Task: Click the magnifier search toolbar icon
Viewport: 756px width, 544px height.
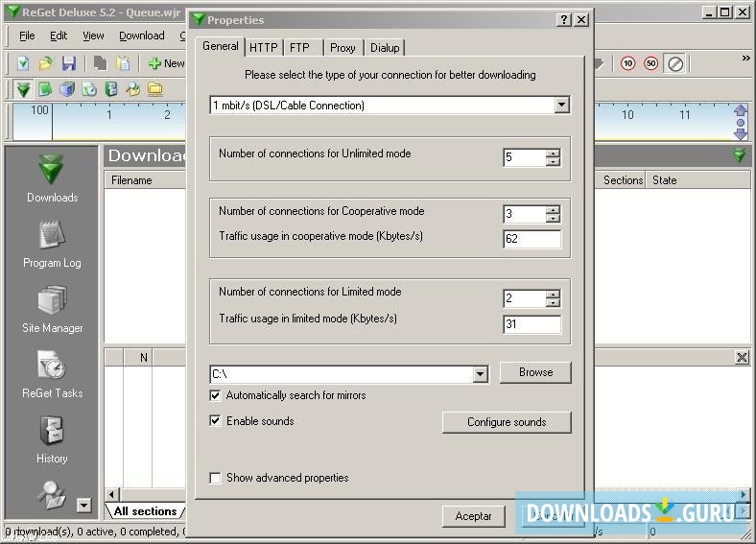Action: click(133, 89)
